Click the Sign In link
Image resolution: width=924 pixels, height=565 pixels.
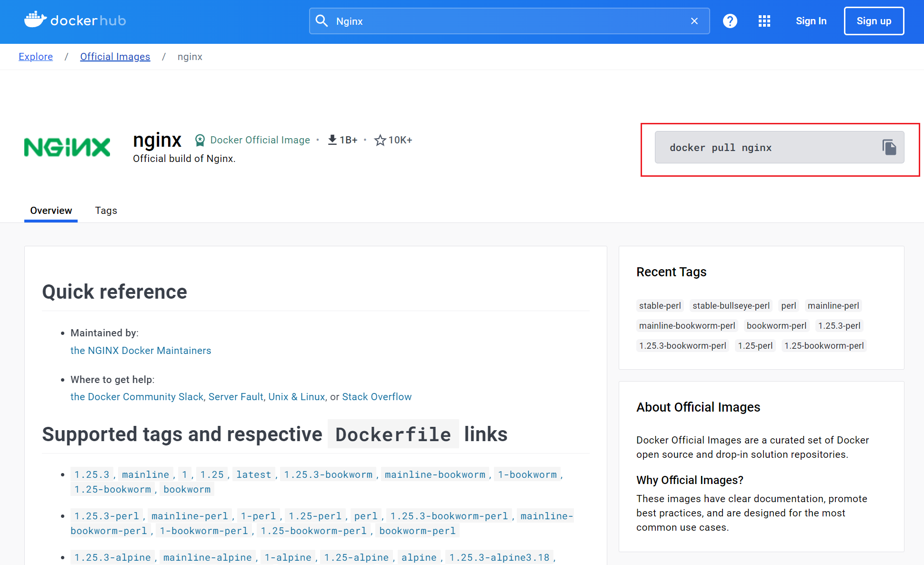coord(811,21)
